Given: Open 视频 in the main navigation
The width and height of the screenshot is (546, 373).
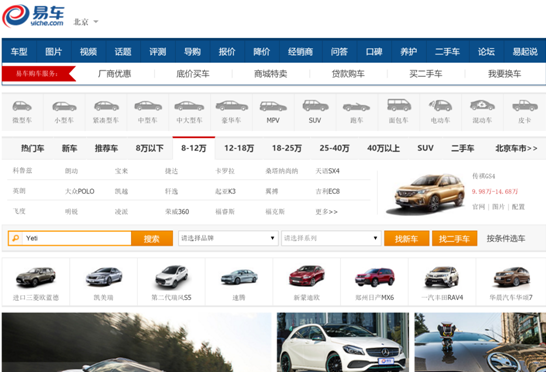Looking at the screenshot, I should [88, 52].
